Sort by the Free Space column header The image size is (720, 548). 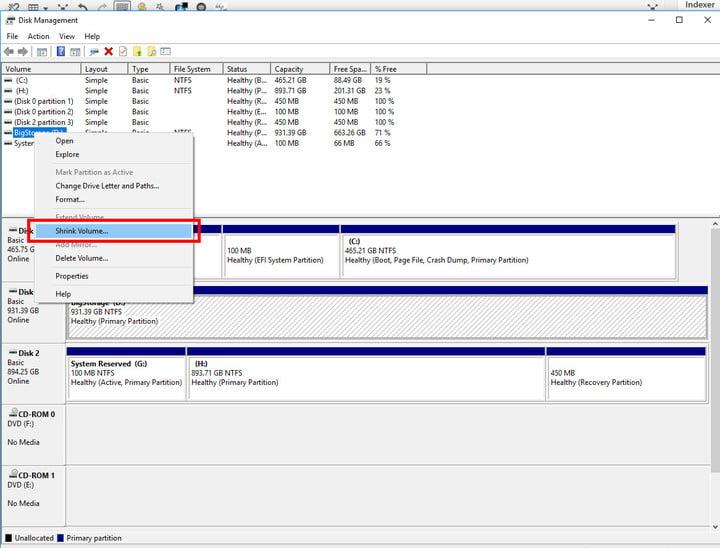(x=350, y=69)
